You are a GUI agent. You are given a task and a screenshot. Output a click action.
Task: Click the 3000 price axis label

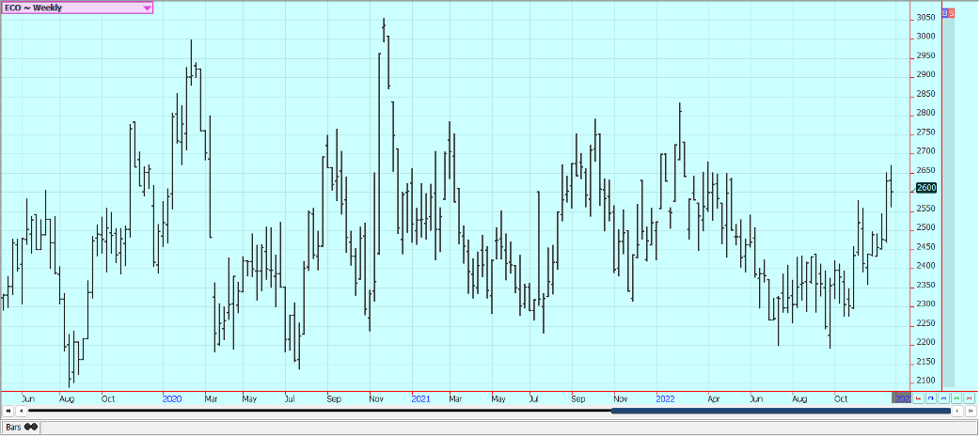pyautogui.click(x=926, y=37)
